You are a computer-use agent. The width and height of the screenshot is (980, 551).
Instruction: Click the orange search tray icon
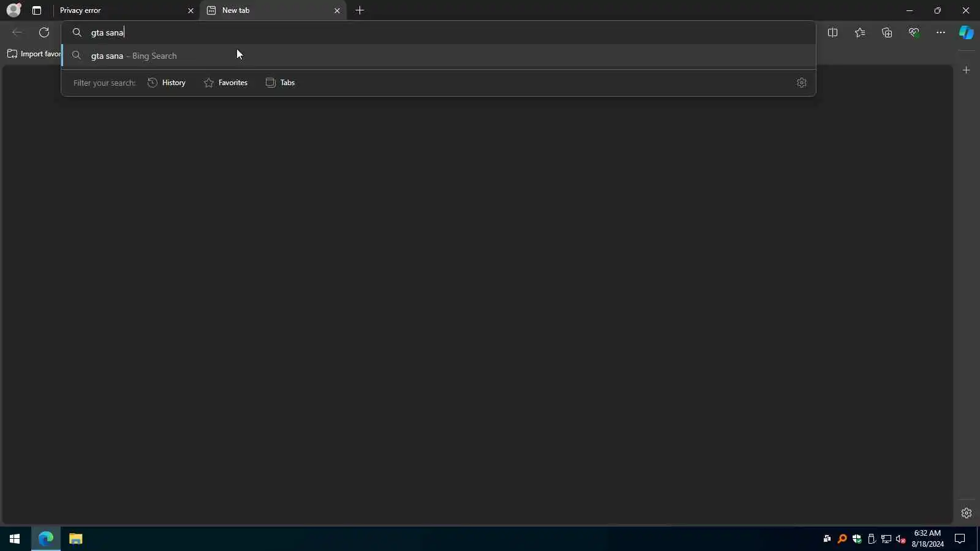tap(842, 539)
